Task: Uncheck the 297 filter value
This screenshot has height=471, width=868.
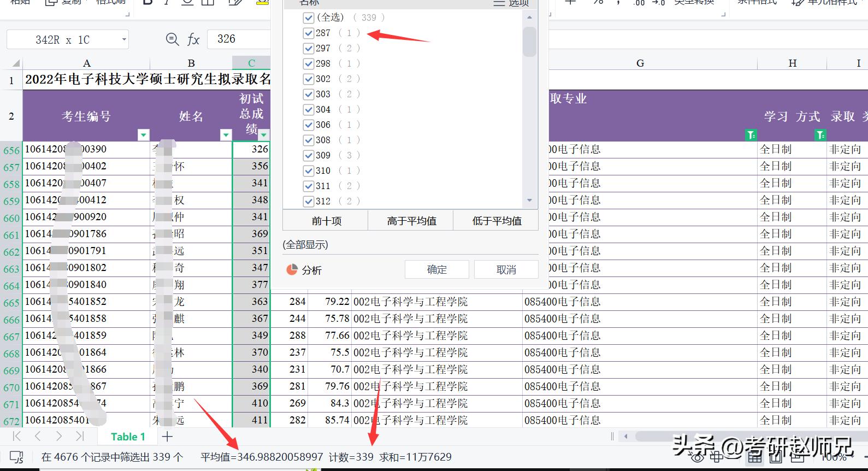Action: click(309, 49)
